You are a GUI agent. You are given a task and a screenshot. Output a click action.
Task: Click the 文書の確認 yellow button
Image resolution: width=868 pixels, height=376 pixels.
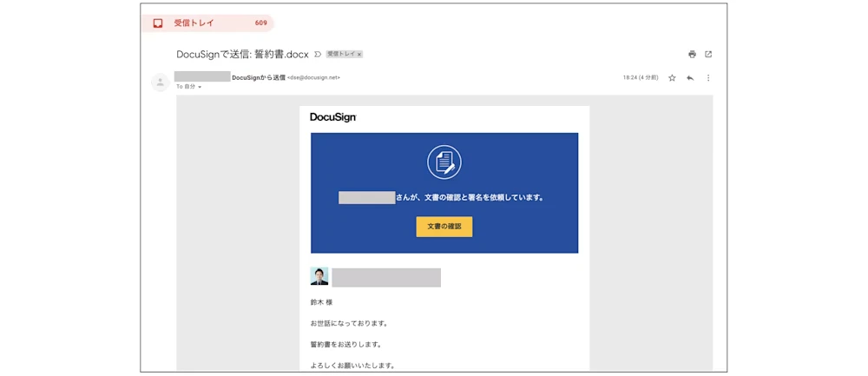point(444,227)
